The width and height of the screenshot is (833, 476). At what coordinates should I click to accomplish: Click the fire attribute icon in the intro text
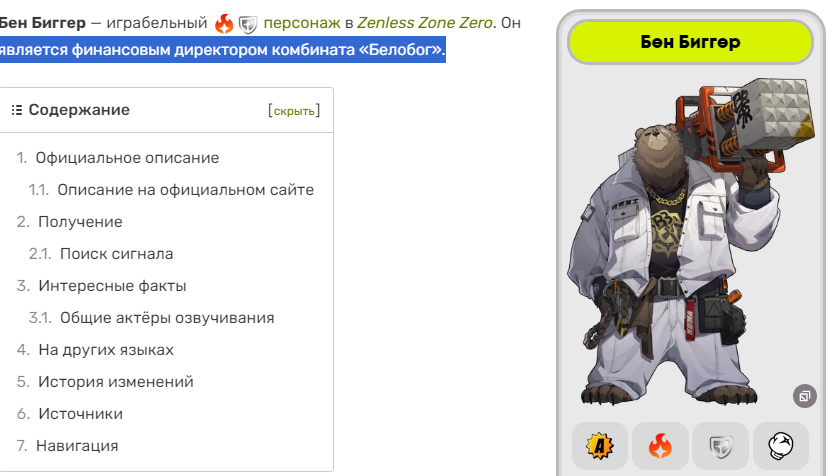click(x=224, y=24)
